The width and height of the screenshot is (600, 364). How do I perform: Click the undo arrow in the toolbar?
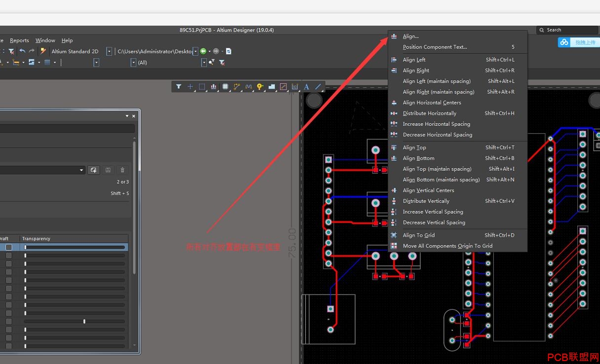tap(22, 51)
